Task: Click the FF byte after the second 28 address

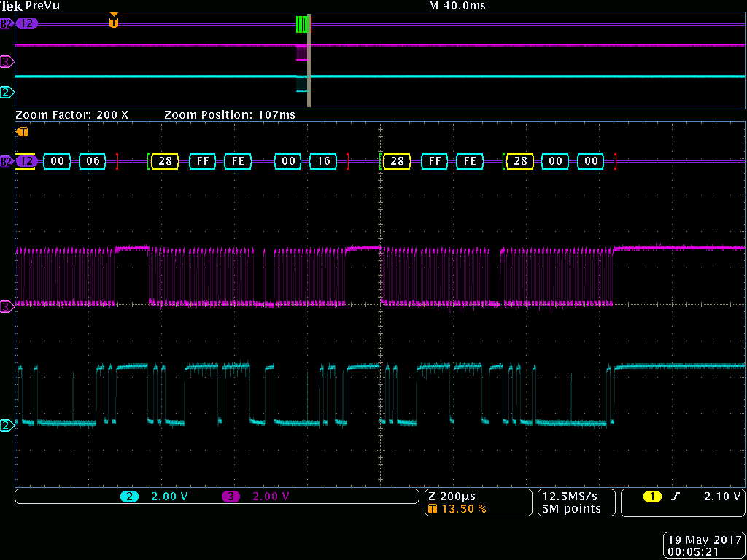Action: pyautogui.click(x=435, y=161)
